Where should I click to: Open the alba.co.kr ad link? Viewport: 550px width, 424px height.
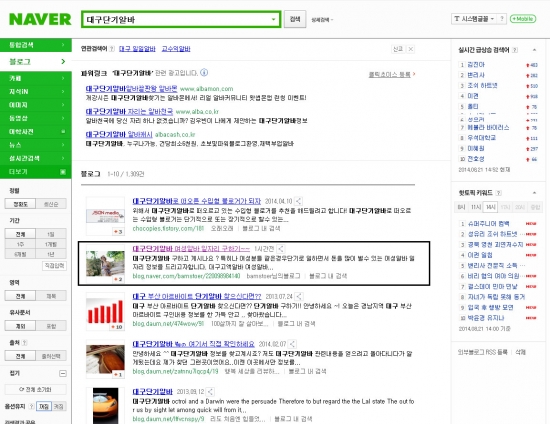pos(129,112)
